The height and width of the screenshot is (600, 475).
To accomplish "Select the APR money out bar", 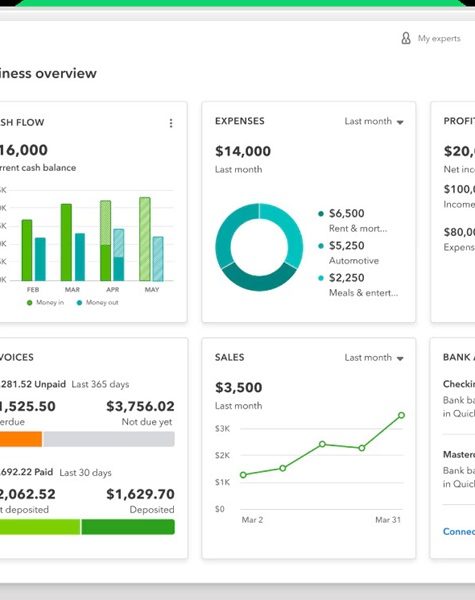I will [119, 255].
